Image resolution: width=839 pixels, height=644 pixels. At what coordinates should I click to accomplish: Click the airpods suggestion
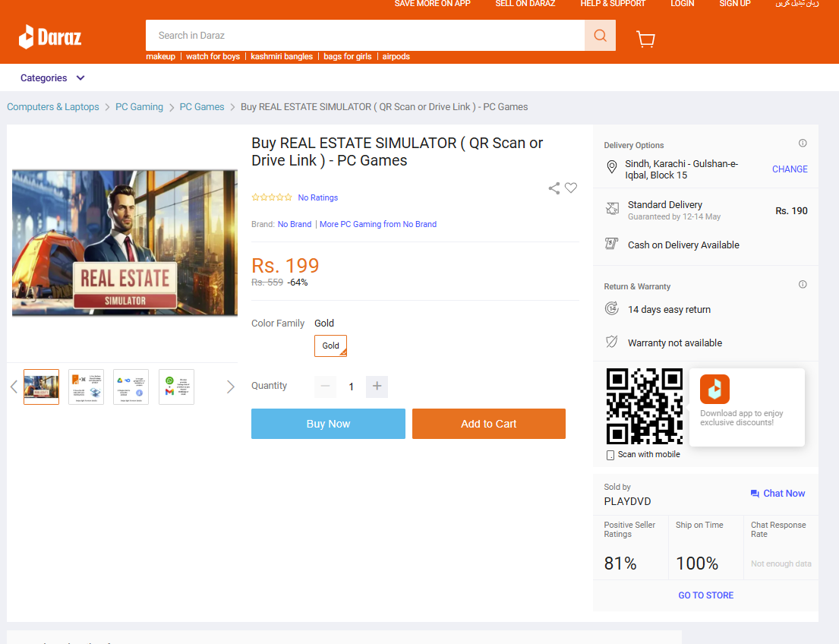396,57
